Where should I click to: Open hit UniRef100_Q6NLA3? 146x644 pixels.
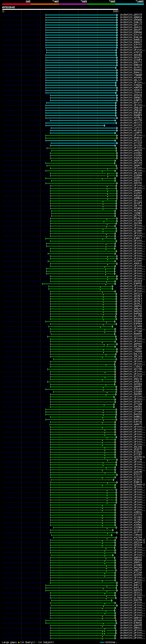click(x=131, y=309)
